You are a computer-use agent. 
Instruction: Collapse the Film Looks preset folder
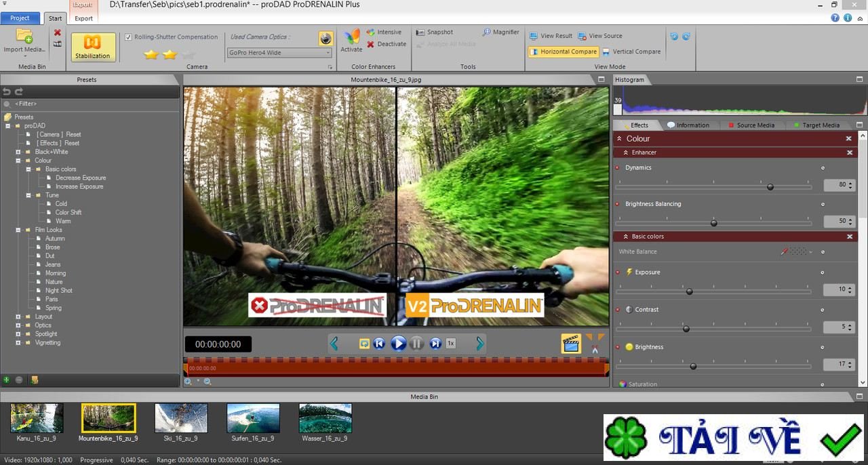tap(19, 230)
